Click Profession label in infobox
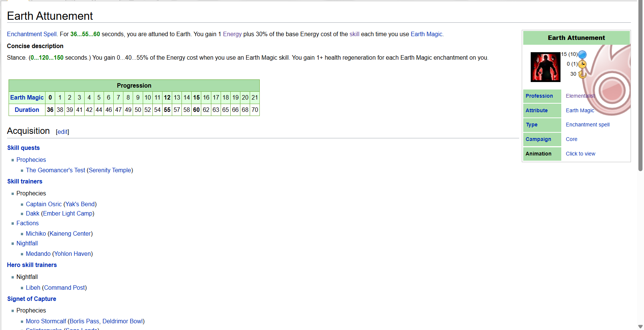This screenshot has height=330, width=644. click(x=539, y=96)
